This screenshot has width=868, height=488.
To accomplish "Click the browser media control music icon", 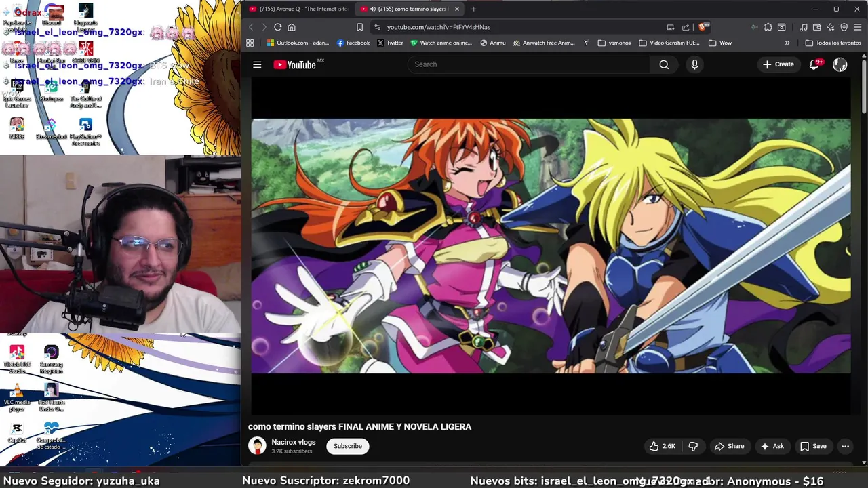I will 804,27.
